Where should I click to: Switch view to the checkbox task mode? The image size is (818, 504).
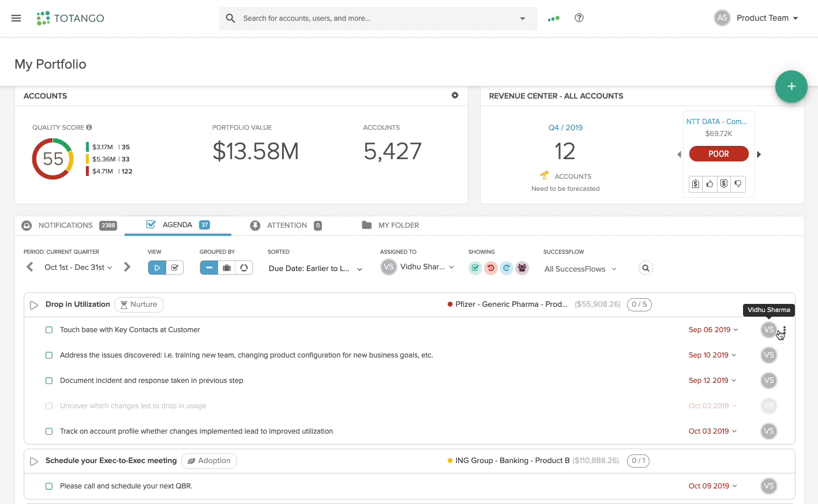[x=175, y=268]
